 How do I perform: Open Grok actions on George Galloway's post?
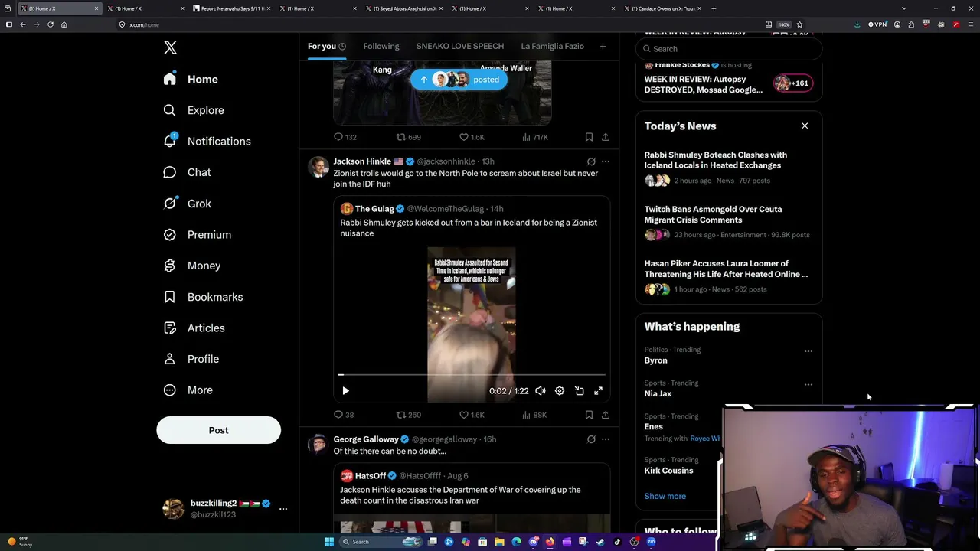tap(591, 439)
